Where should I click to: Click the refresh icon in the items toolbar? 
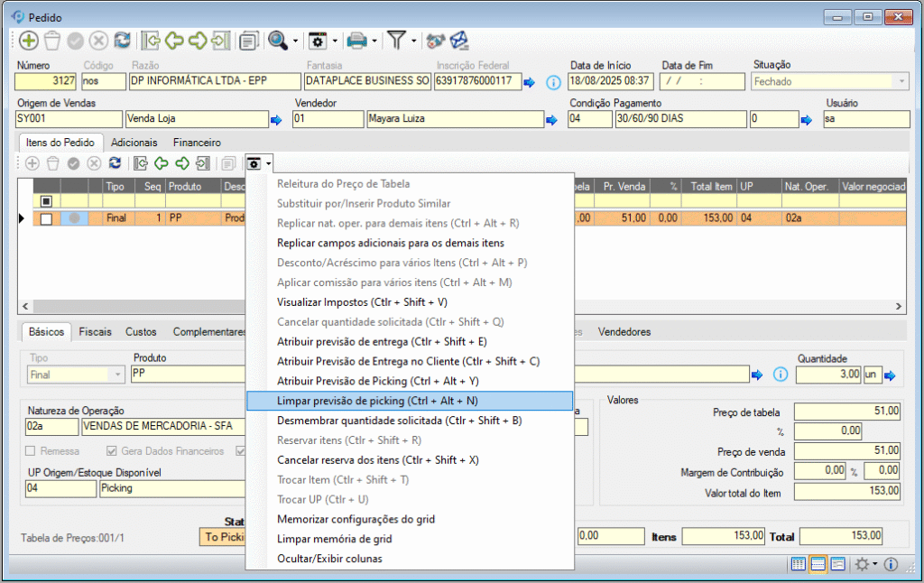point(115,163)
